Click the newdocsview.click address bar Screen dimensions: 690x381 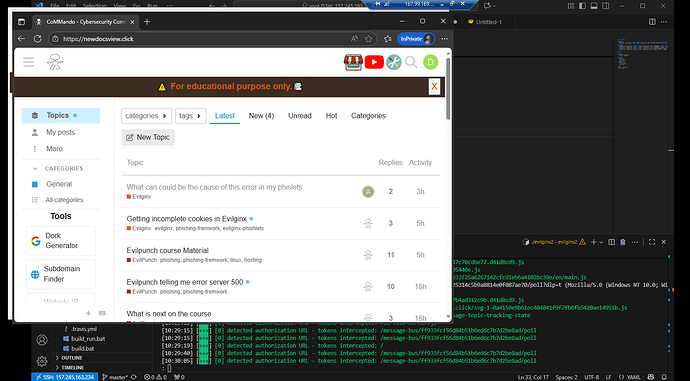pyautogui.click(x=198, y=39)
